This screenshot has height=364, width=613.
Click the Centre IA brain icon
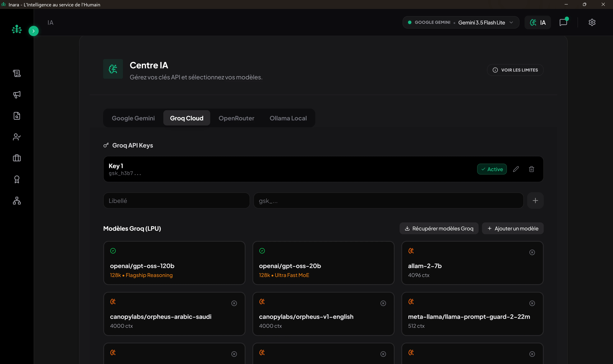(x=113, y=69)
